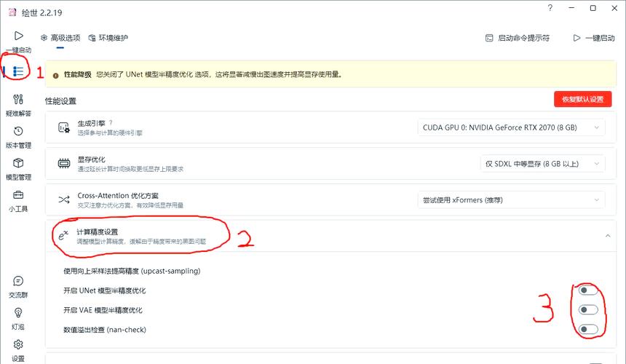Screen dimensions: 626x364
Task: Click the 使用向上采样法提高精度 (upcast-sampling) label
Action: [132, 271]
